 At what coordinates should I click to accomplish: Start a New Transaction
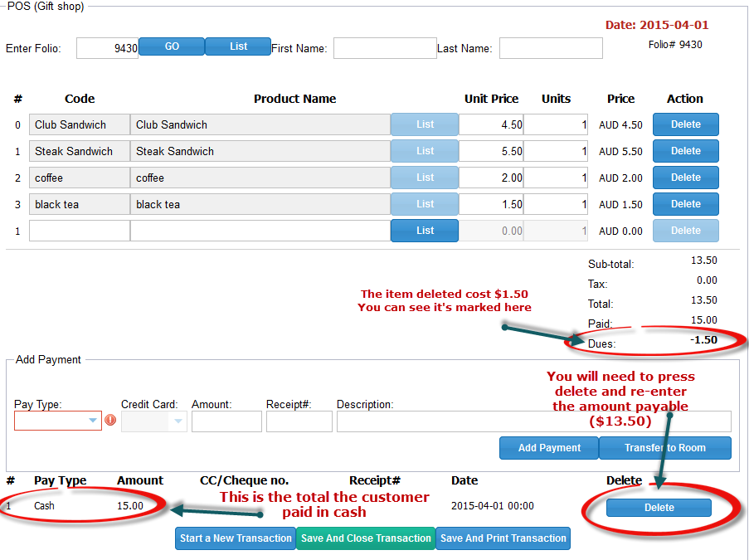pyautogui.click(x=236, y=538)
